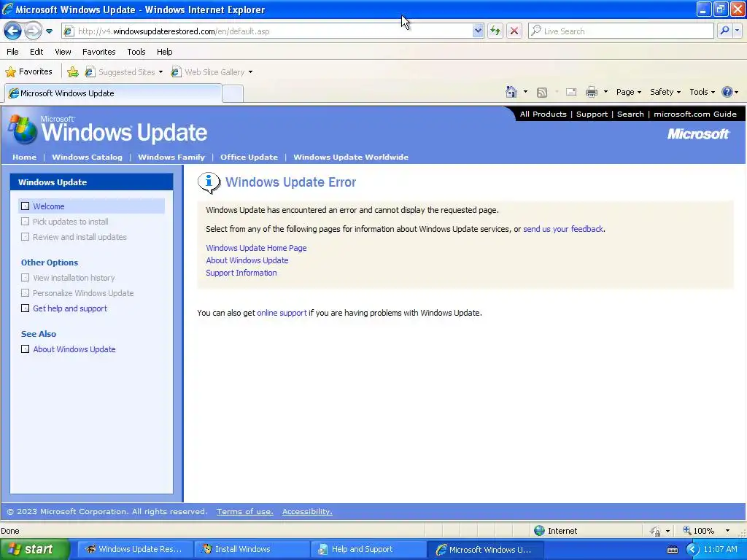Open the Terms of use footer link
The width and height of the screenshot is (747, 560).
pos(245,511)
